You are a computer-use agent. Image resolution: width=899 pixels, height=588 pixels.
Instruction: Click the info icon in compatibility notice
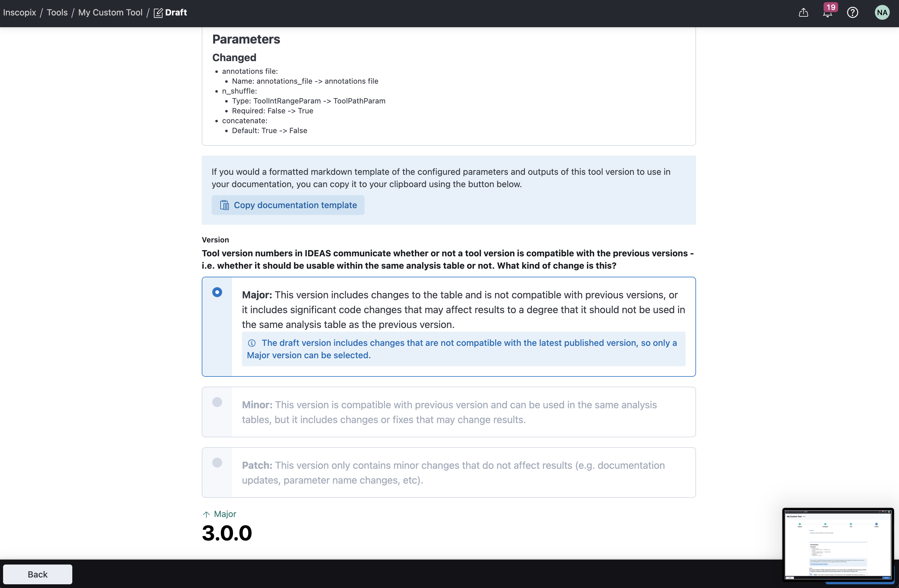click(251, 343)
